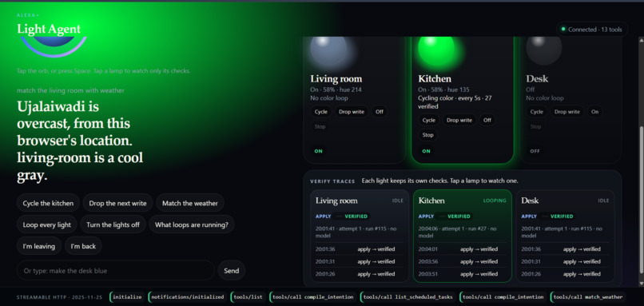Click 'match the living room with weather' text
This screenshot has width=644, height=306.
(x=70, y=90)
